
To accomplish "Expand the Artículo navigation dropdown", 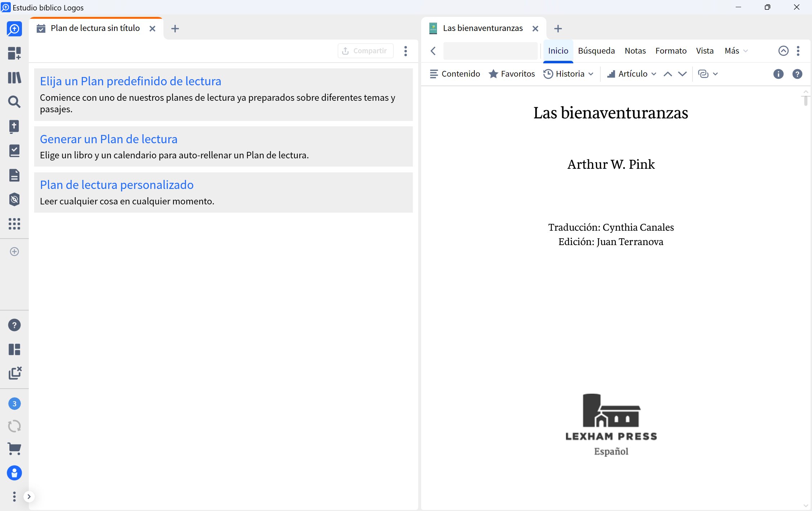I will click(632, 74).
